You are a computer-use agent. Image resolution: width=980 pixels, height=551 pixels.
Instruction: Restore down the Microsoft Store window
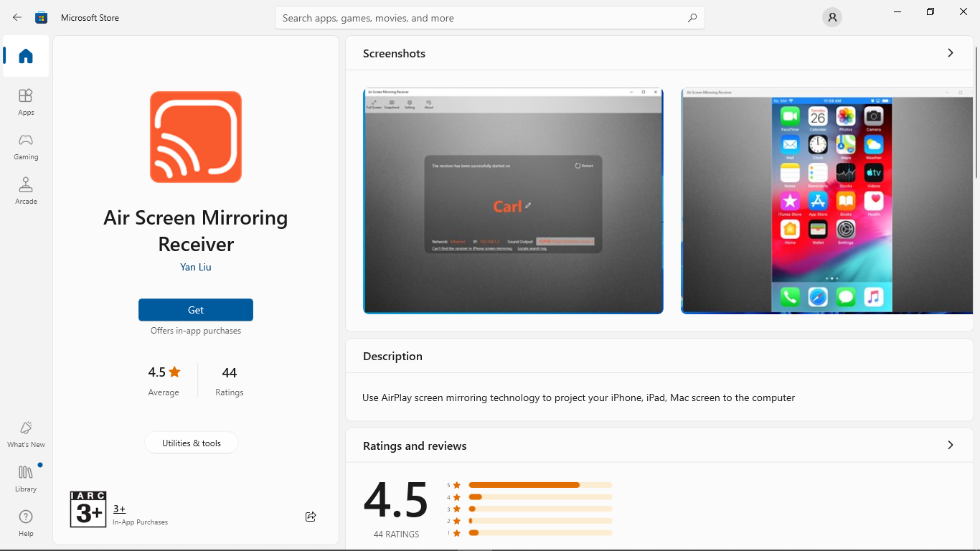point(930,11)
